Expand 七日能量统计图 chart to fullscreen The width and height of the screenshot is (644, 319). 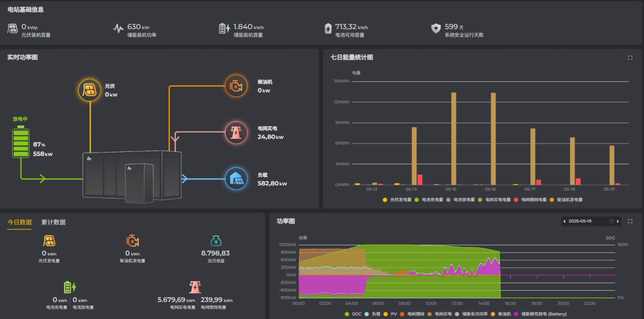point(630,58)
